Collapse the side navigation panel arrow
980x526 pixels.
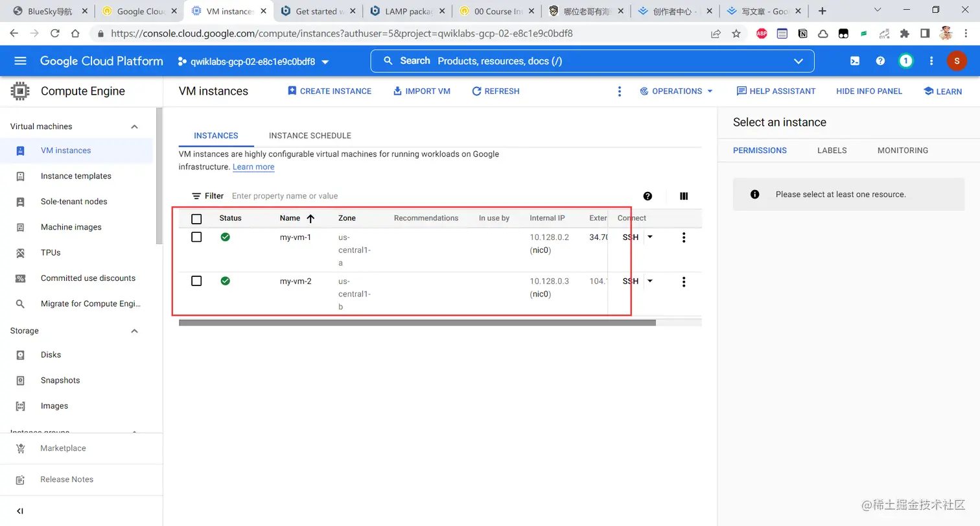[20, 511]
